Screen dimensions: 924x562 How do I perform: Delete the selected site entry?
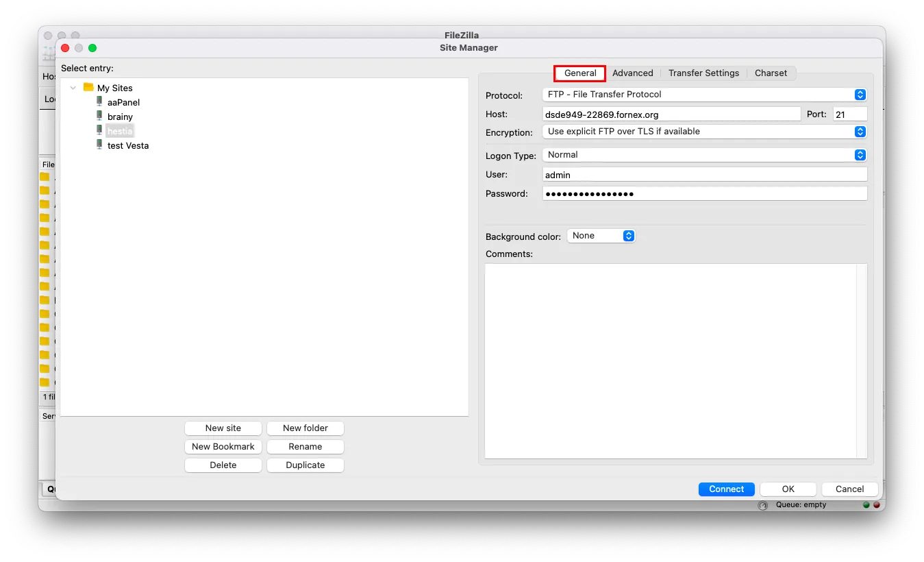tap(223, 465)
